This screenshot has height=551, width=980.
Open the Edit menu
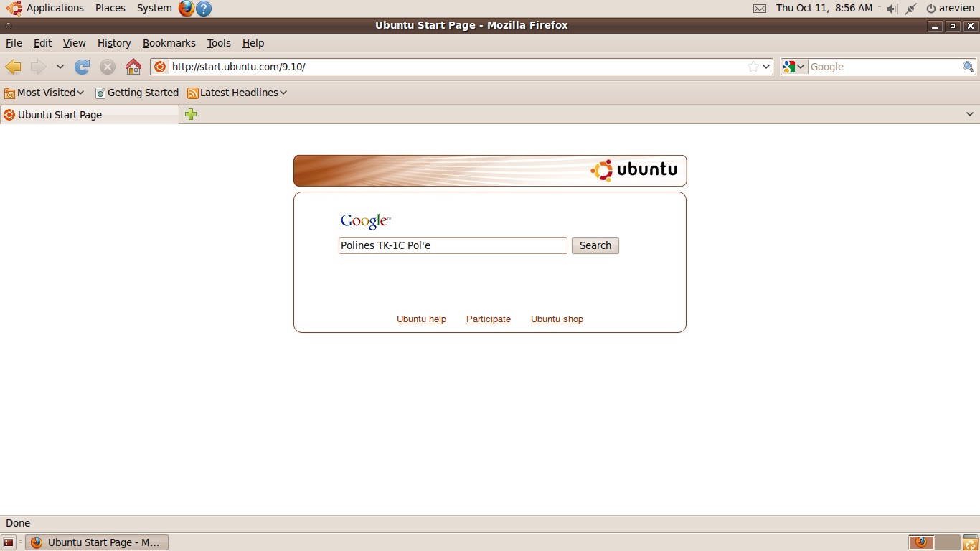42,43
